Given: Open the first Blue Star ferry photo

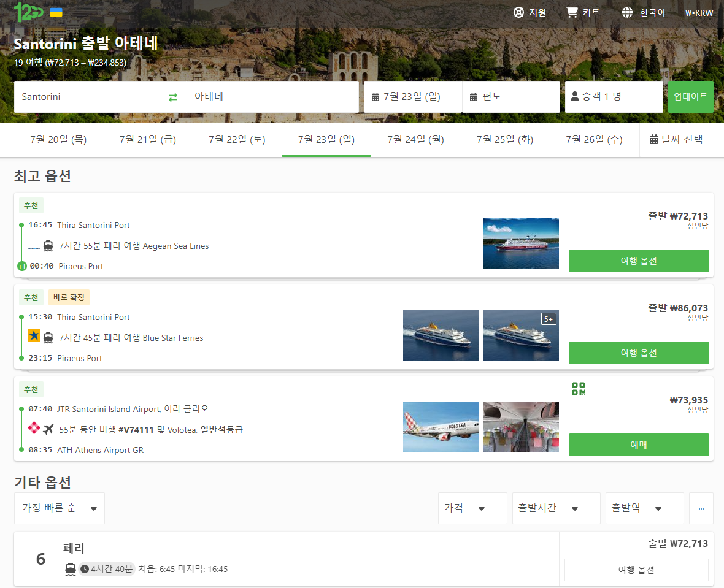Looking at the screenshot, I should (441, 335).
